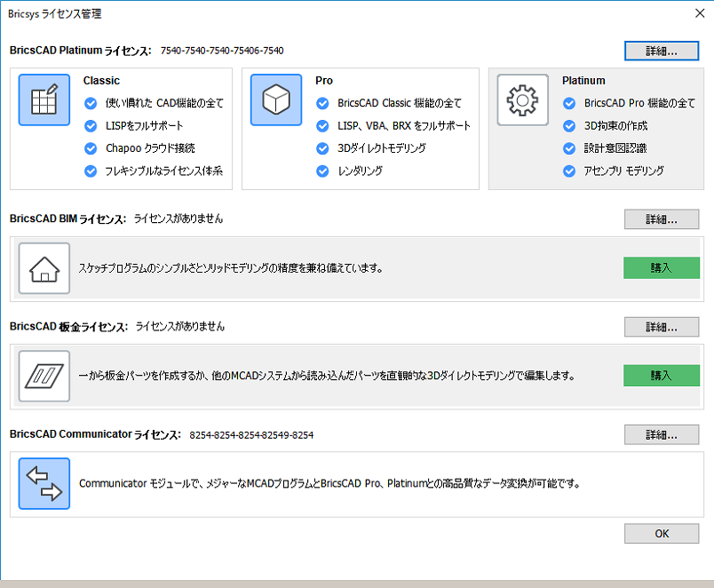The width and height of the screenshot is (714, 588).
Task: Click the text BricsCAD Classic 機能の全て
Action: pos(400,103)
